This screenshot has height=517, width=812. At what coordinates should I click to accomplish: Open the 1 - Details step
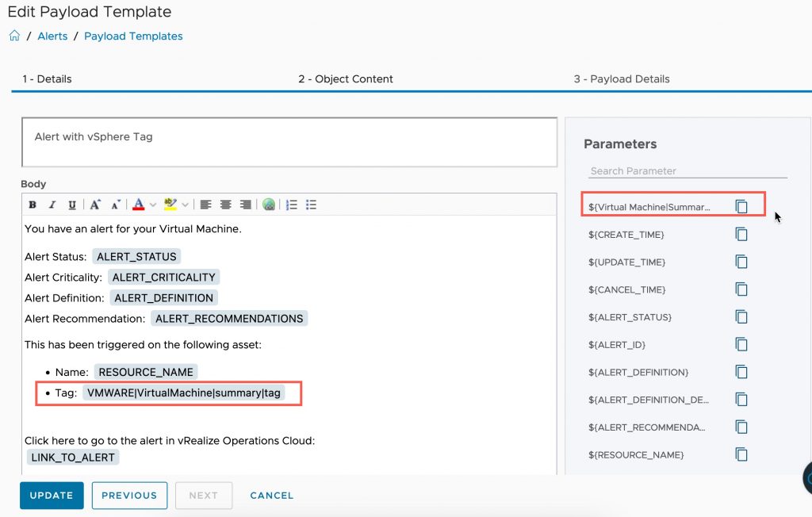pos(47,79)
